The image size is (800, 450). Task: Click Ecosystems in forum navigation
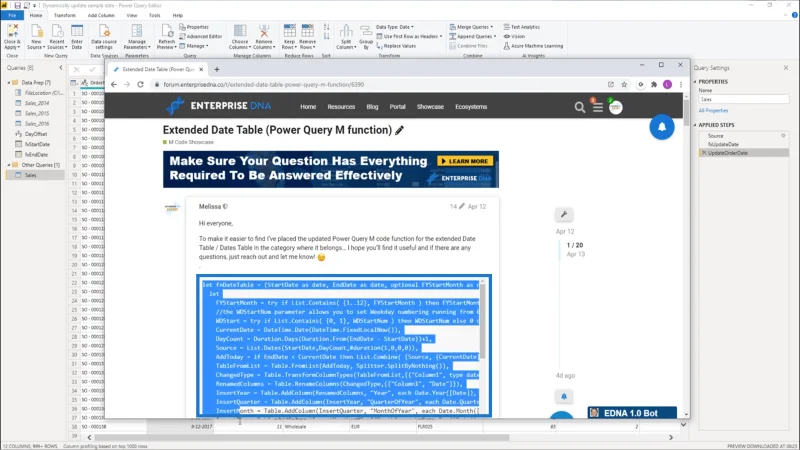point(471,107)
